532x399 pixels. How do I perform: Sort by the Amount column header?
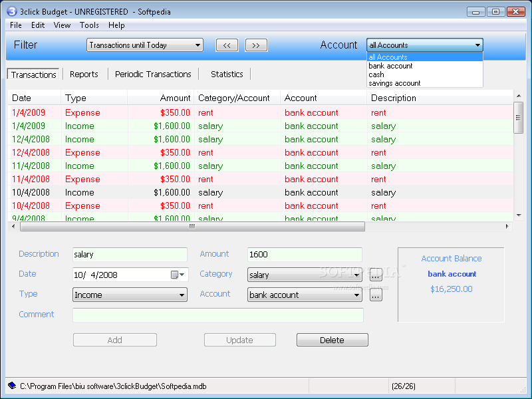click(x=160, y=98)
